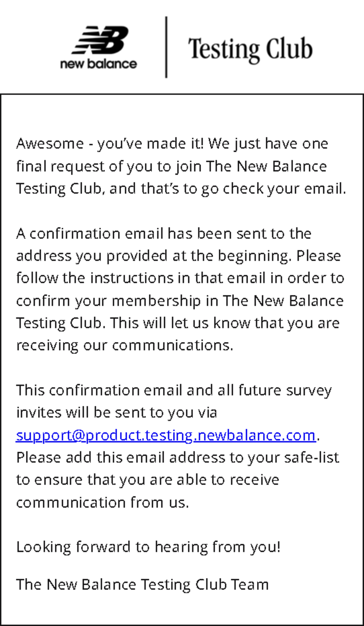Click the "Testing Club" header title

pyautogui.click(x=250, y=49)
